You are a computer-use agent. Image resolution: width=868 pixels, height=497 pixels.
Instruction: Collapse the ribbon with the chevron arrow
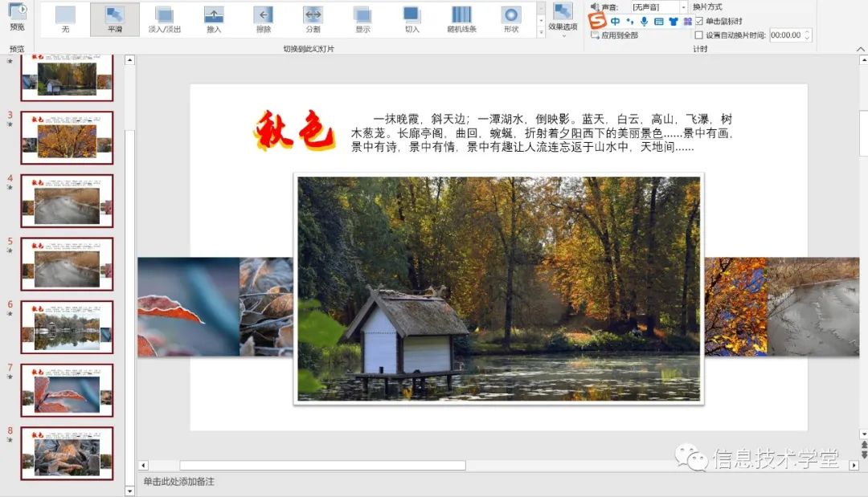tap(860, 48)
